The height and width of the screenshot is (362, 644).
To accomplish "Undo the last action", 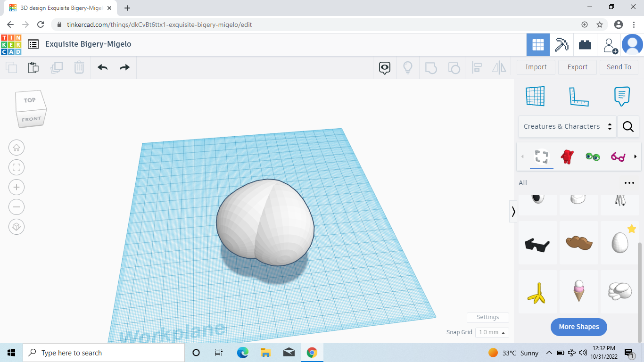I will click(102, 67).
